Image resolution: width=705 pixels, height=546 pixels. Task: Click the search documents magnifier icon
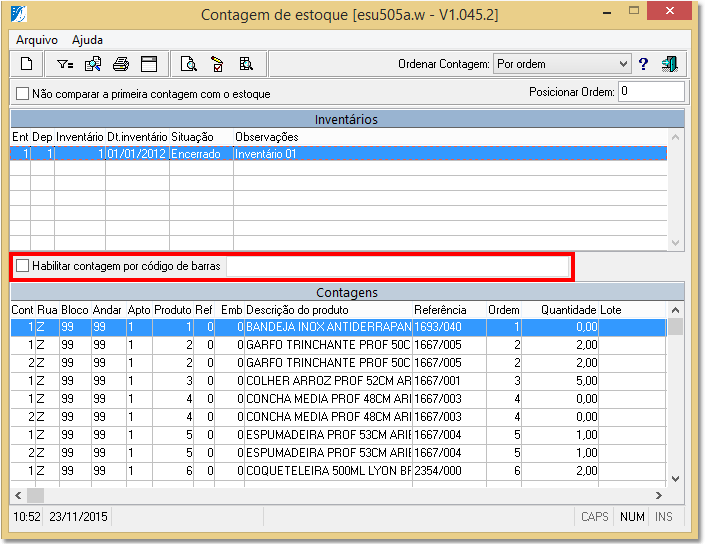93,64
